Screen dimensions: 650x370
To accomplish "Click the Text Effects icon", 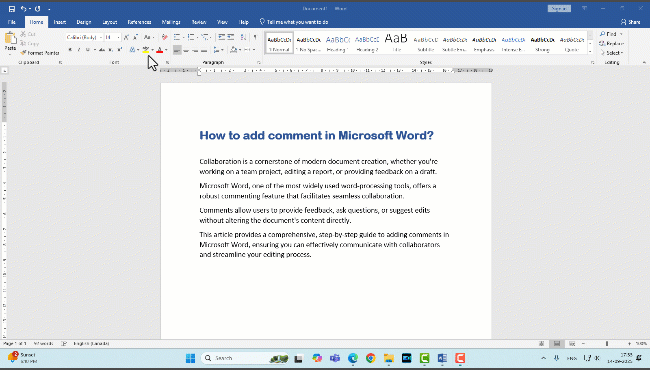I will [x=132, y=50].
